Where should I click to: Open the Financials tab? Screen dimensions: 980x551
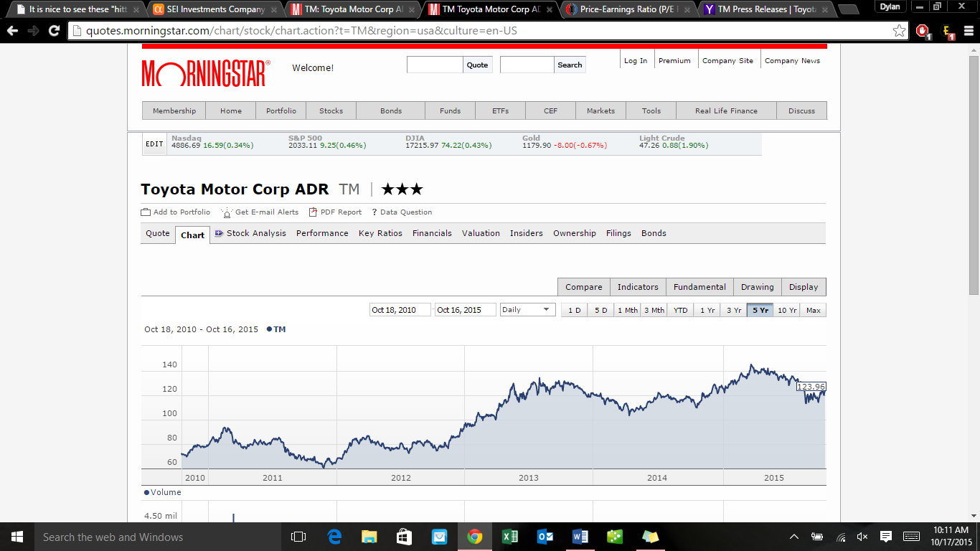tap(432, 233)
